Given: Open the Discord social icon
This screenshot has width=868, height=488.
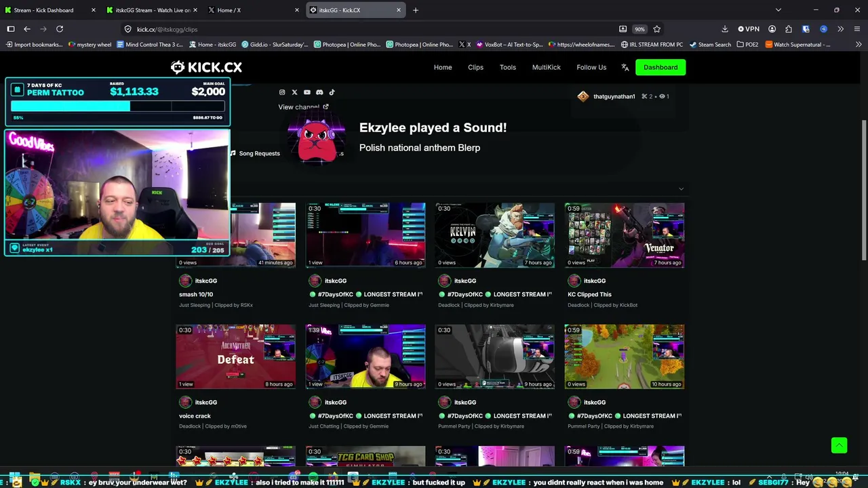Looking at the screenshot, I should [x=319, y=92].
